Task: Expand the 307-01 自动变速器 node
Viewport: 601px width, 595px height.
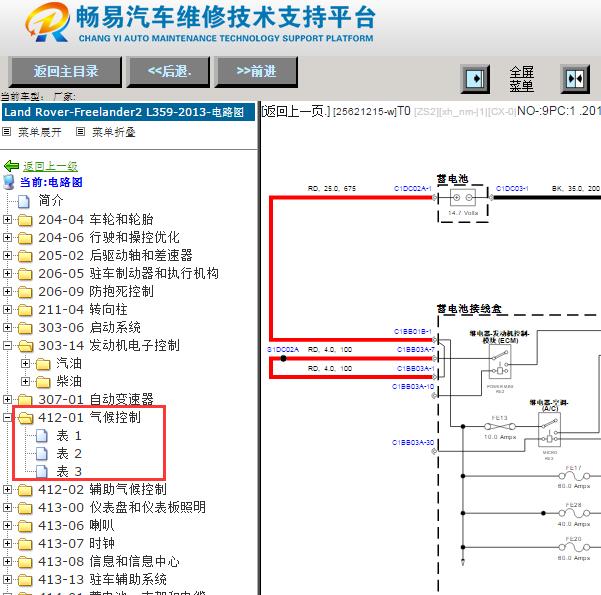Action: pyautogui.click(x=7, y=399)
